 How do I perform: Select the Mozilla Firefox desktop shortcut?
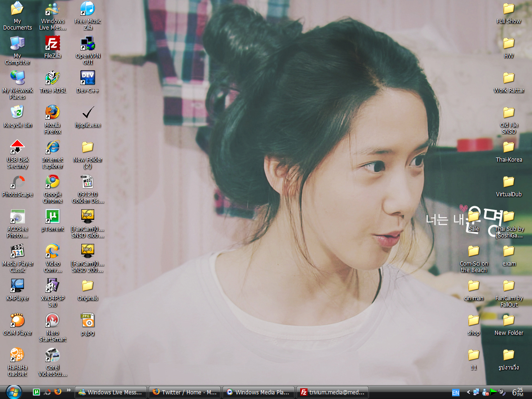pyautogui.click(x=53, y=120)
